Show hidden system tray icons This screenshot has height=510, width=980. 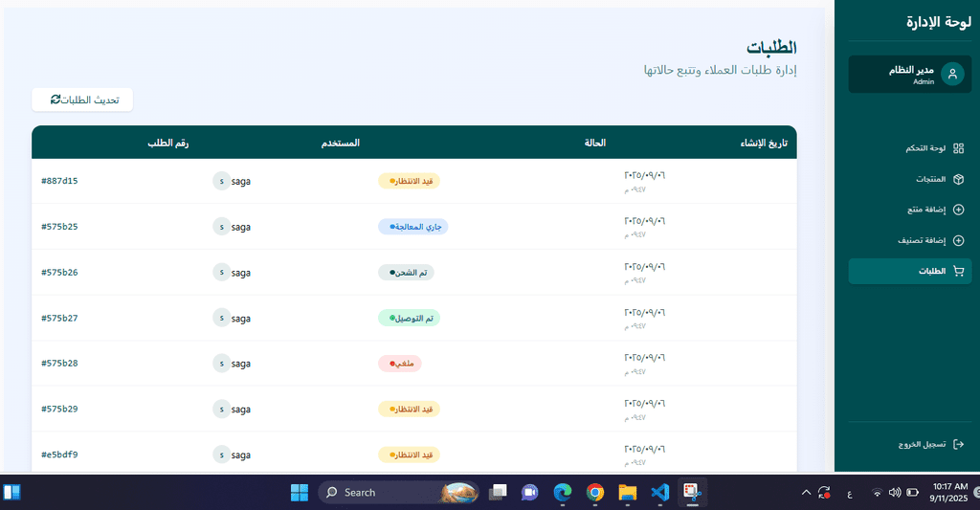[806, 493]
